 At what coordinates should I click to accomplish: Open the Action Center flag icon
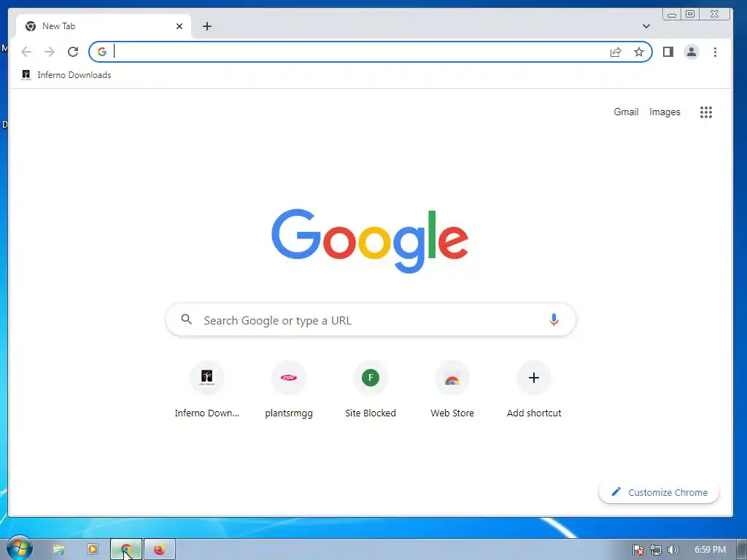(638, 550)
